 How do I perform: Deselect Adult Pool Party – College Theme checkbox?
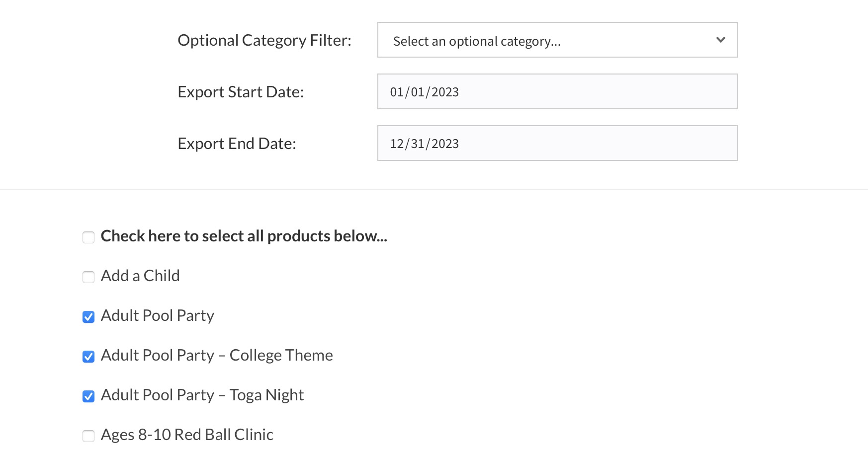coord(88,357)
